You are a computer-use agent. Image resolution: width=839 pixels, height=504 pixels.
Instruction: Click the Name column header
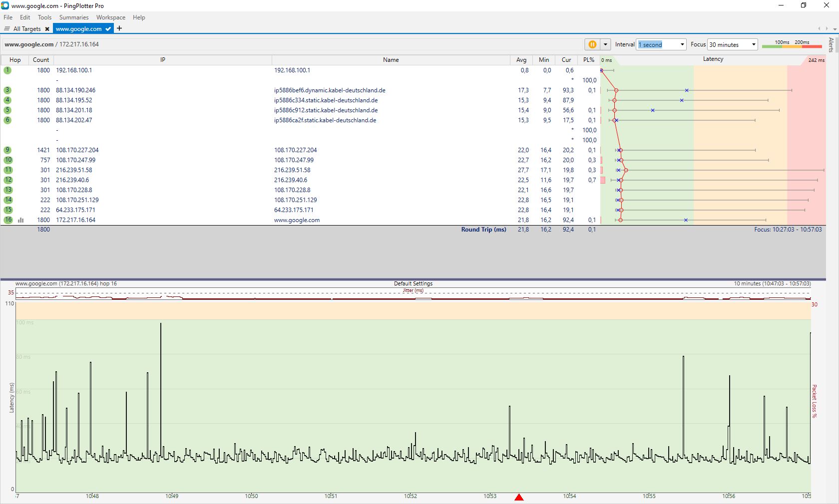point(391,60)
